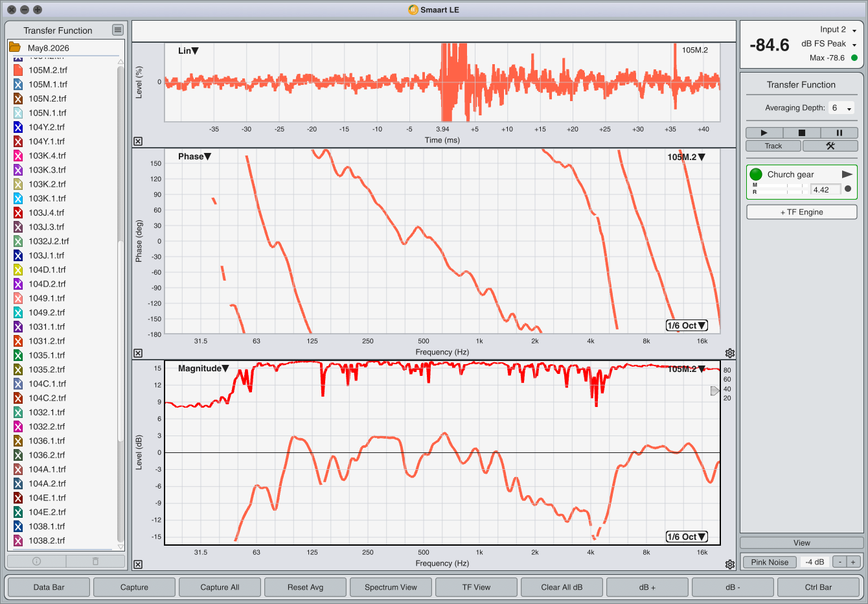
Task: Toggle visibility of the 1032.2.trf trace
Action: click(18, 426)
